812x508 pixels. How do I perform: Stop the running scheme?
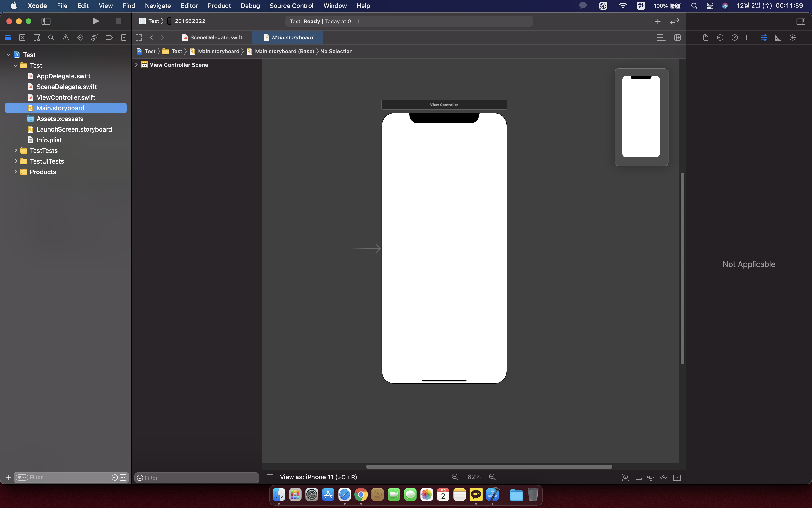118,21
